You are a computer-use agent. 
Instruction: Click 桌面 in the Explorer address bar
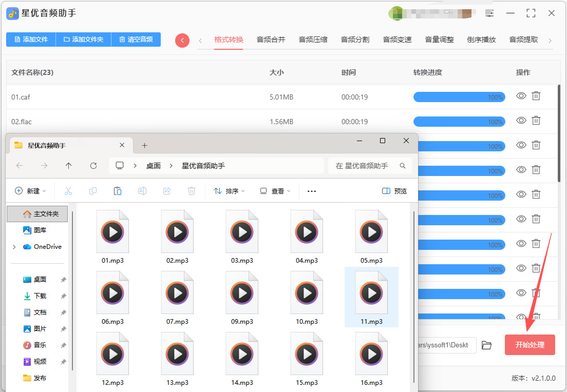(x=154, y=165)
